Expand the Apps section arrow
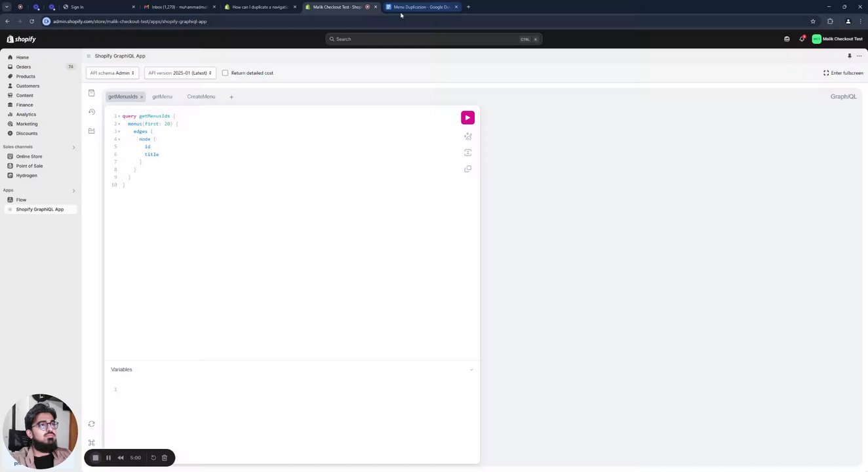Viewport: 868px width, 472px height. [73, 191]
